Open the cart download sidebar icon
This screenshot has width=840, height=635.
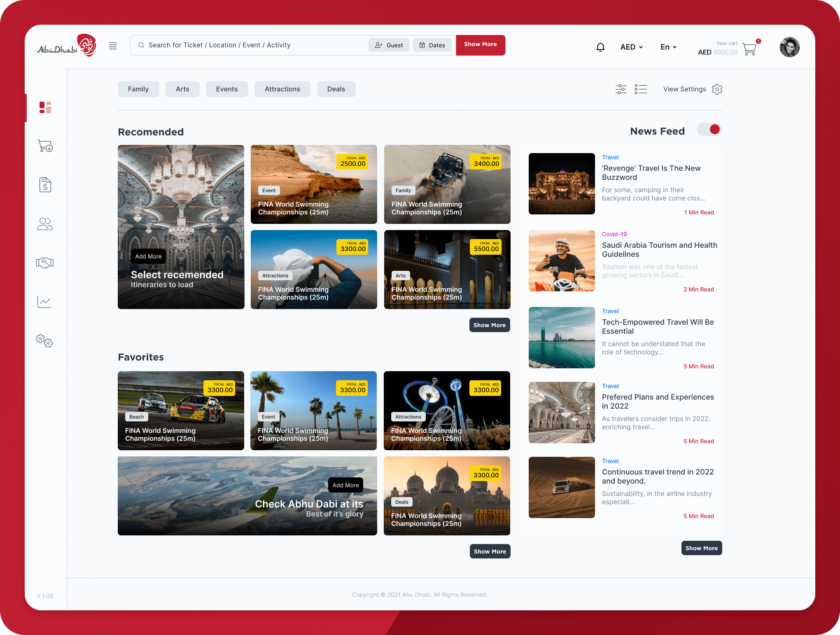coord(45,146)
